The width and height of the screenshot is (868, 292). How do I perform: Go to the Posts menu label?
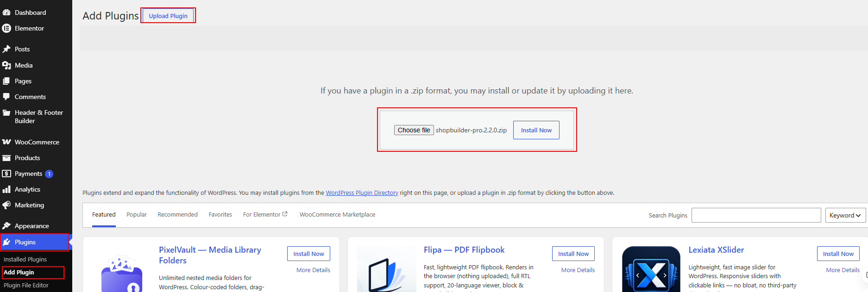click(x=22, y=49)
